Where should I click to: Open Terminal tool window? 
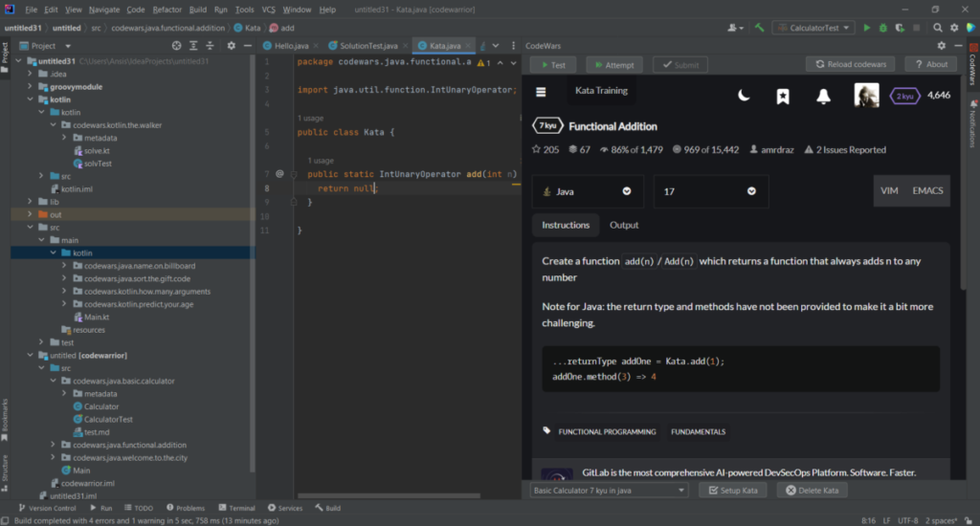click(x=236, y=508)
